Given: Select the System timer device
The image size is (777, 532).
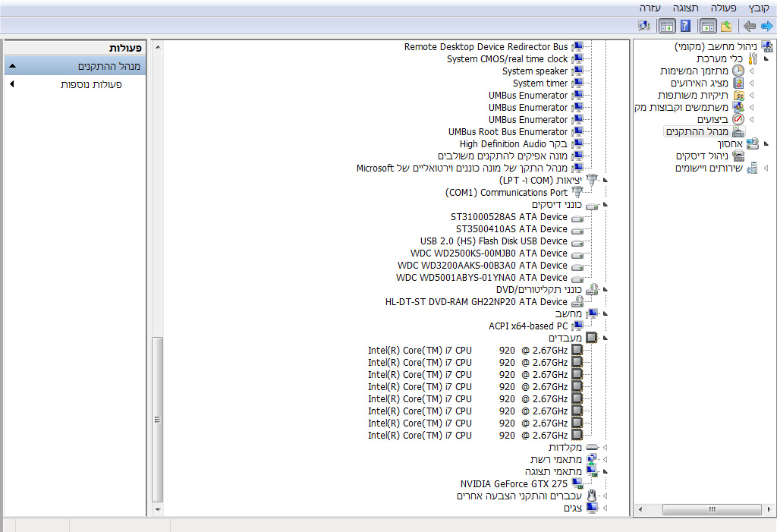Looking at the screenshot, I should [x=540, y=83].
